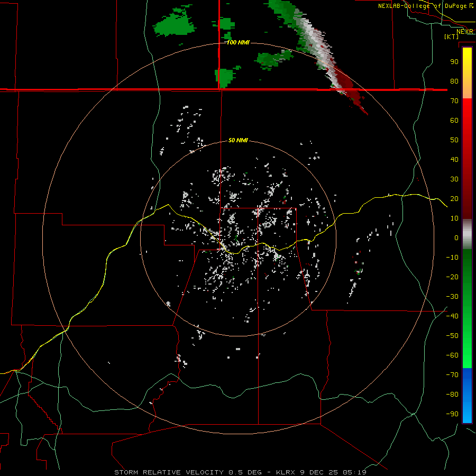Select the -30 value on velocity scale

[x=452, y=297]
